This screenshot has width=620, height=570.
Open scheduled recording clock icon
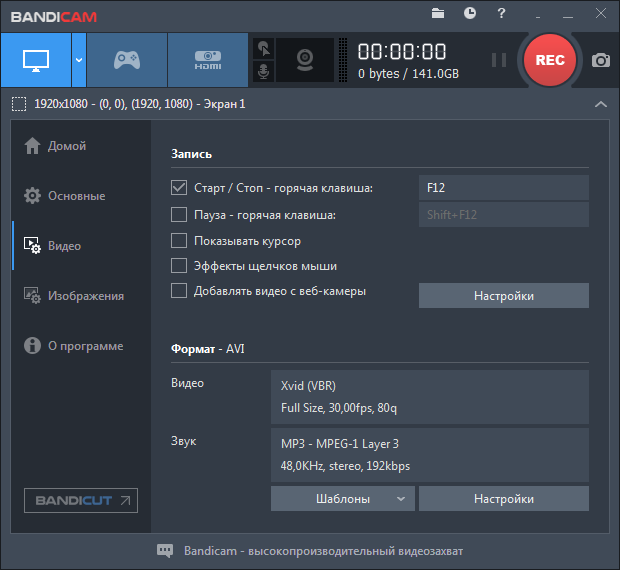pyautogui.click(x=470, y=13)
